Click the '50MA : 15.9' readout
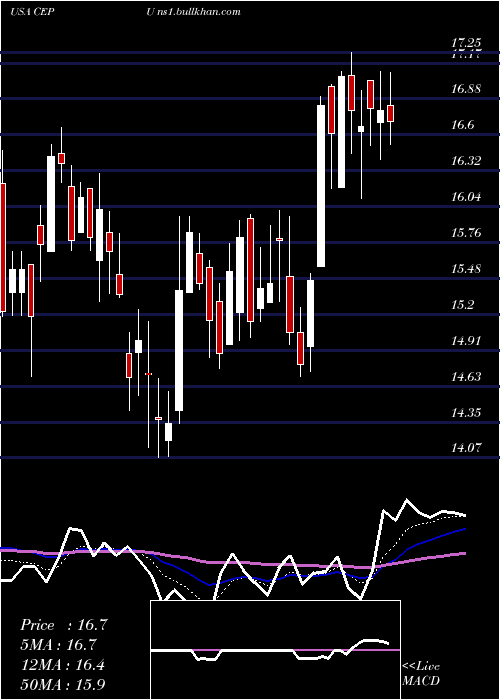The image size is (500, 700). (62, 684)
